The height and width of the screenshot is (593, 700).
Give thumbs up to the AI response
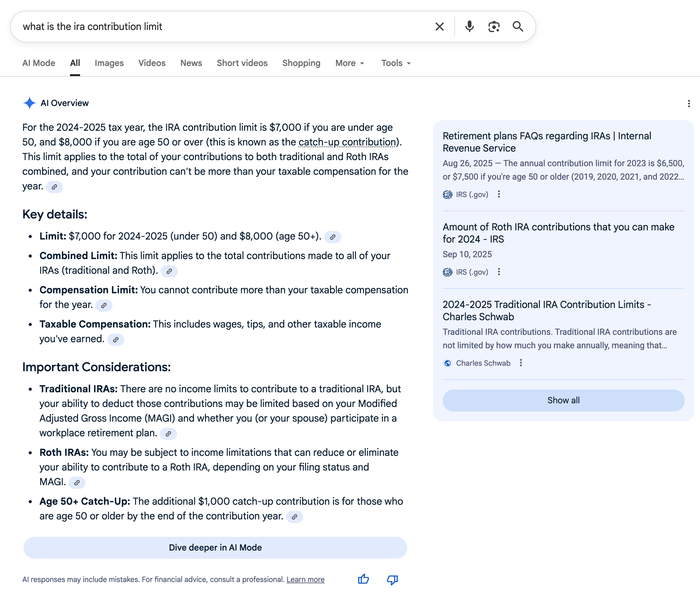(363, 579)
